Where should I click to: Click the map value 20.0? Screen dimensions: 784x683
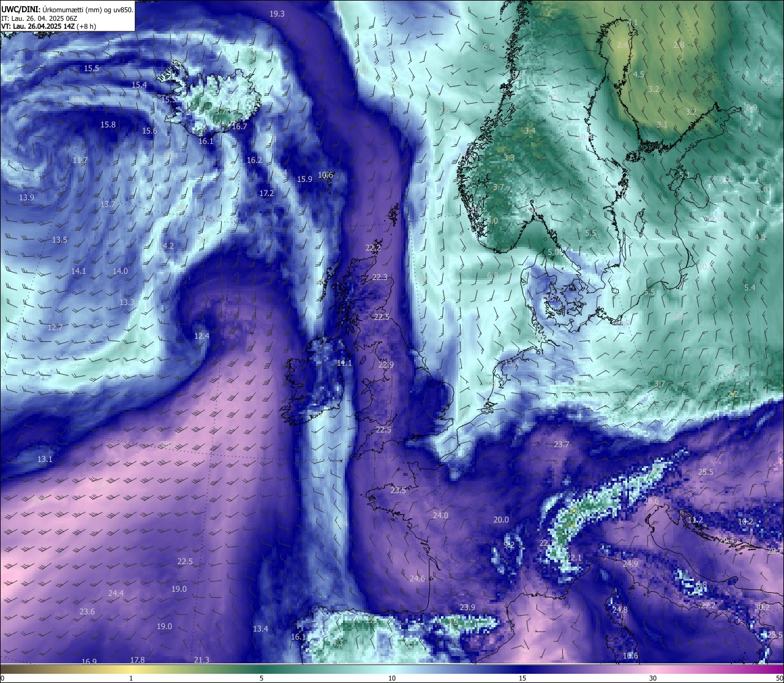pyautogui.click(x=501, y=519)
